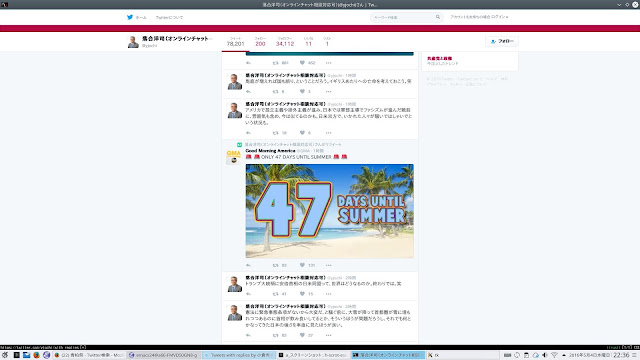
Task: Open more menu on GMA tweet
Action: click(329, 265)
